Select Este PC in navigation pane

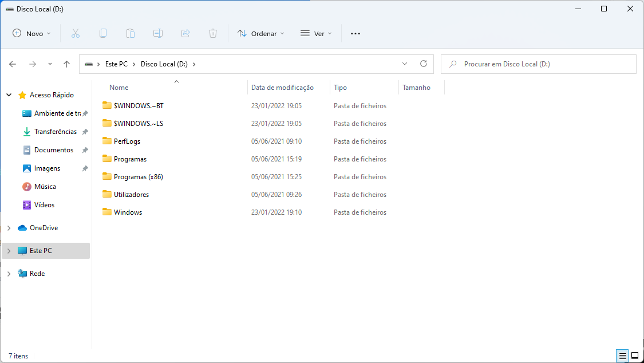coord(46,250)
